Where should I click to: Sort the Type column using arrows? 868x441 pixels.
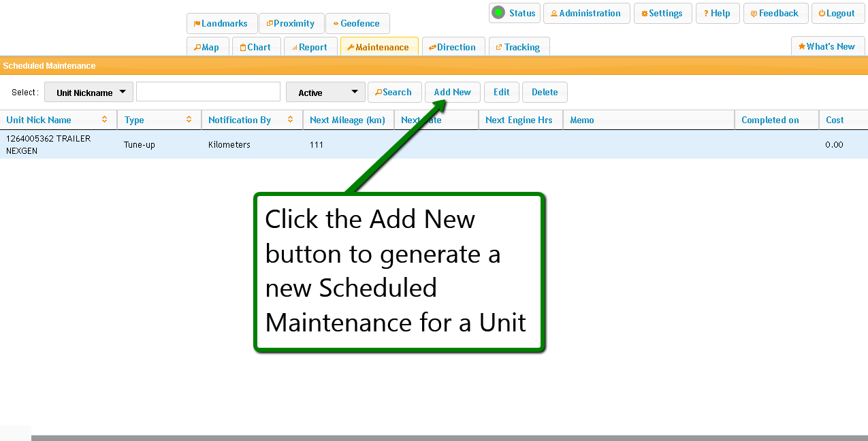click(189, 120)
